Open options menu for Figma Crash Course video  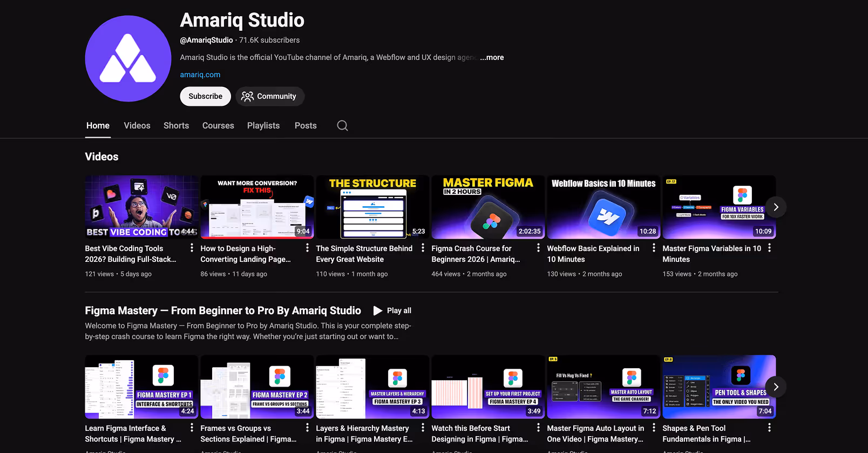538,248
